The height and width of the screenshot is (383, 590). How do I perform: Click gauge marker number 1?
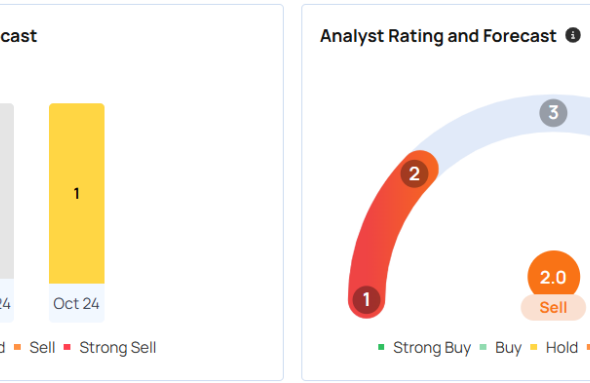click(366, 300)
